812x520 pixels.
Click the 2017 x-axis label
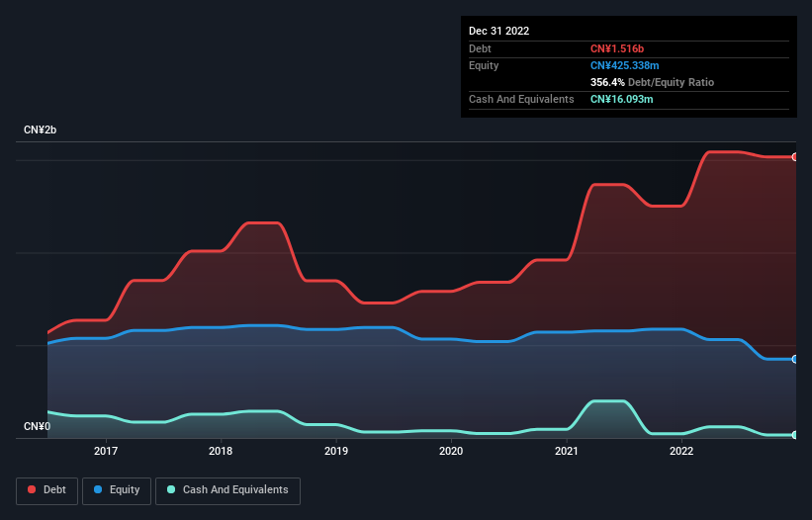click(x=106, y=451)
